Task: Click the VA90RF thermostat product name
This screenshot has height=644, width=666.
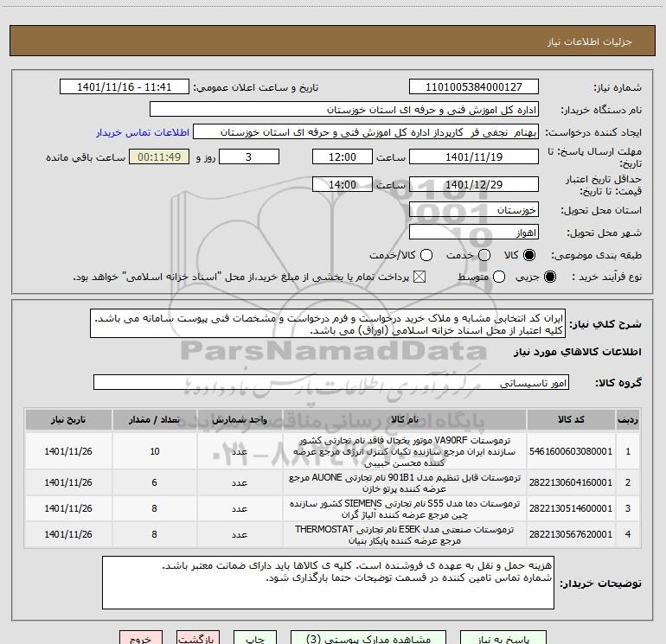Action: point(405,451)
